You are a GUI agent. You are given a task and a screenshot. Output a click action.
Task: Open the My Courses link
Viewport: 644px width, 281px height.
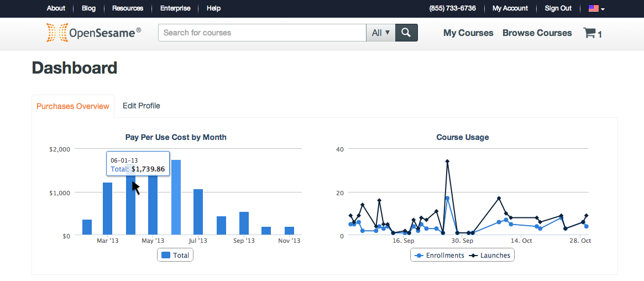[468, 33]
